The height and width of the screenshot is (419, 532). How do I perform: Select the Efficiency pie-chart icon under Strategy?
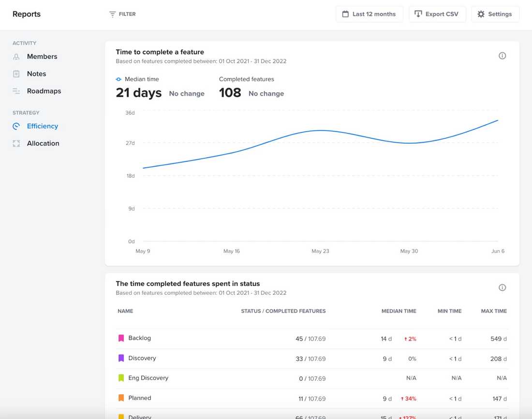(x=15, y=126)
